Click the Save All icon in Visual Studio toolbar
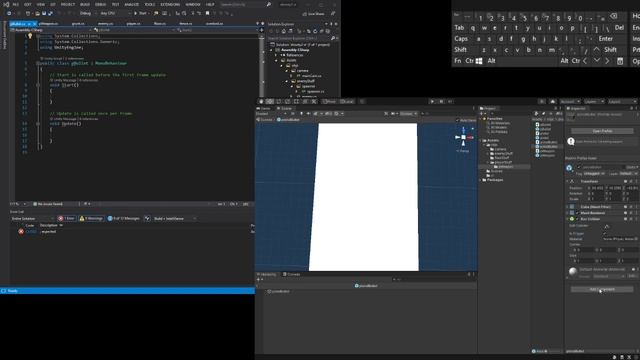Screen dimensions: 640x360 (50, 13)
